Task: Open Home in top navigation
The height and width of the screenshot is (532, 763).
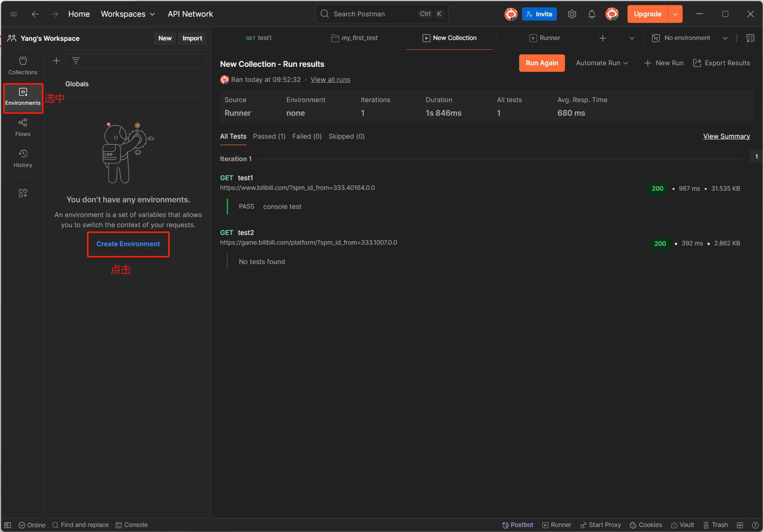Action: (79, 14)
